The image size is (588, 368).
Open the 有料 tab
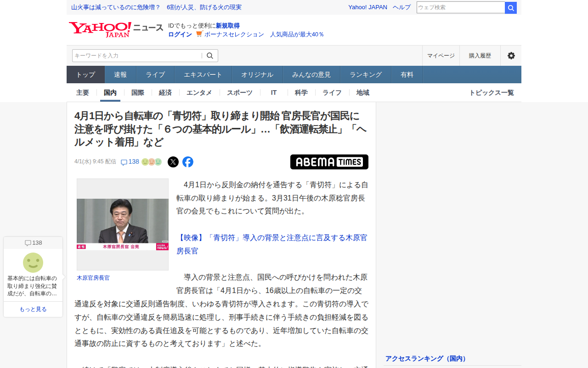tap(407, 75)
